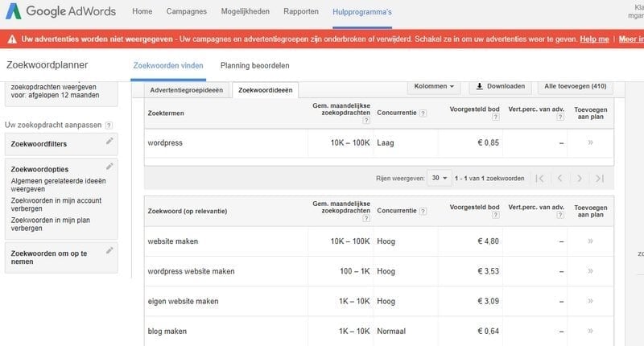Click 'Algemeen gerelateerde ideeën weergeven' option
Viewport: 644px width, 346px height.
click(58, 185)
